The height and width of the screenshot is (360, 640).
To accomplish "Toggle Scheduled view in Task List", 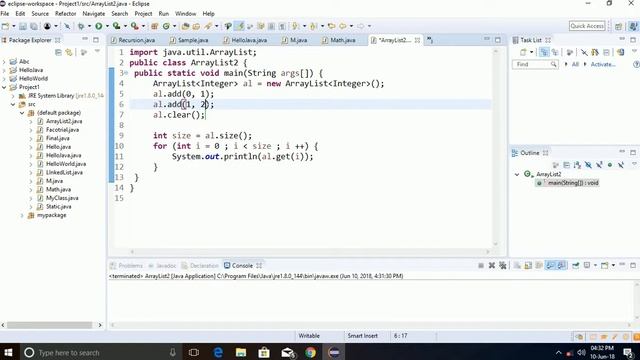I will coord(555,52).
